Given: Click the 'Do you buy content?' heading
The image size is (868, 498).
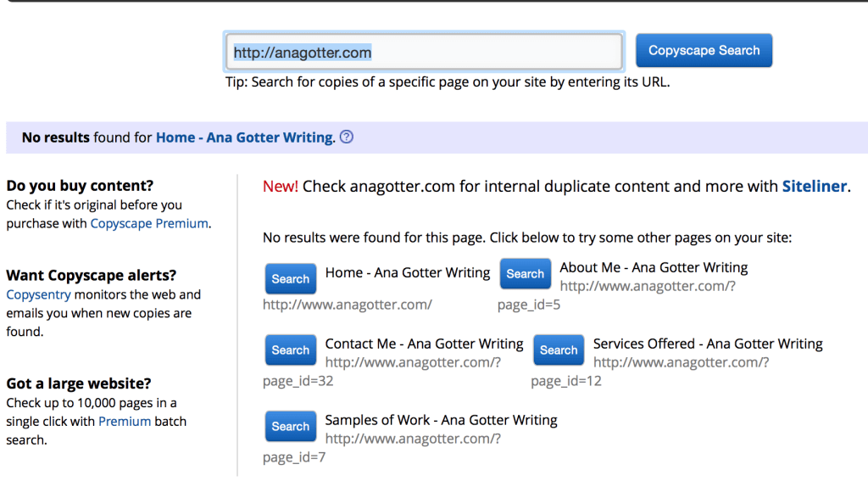Looking at the screenshot, I should click(80, 186).
